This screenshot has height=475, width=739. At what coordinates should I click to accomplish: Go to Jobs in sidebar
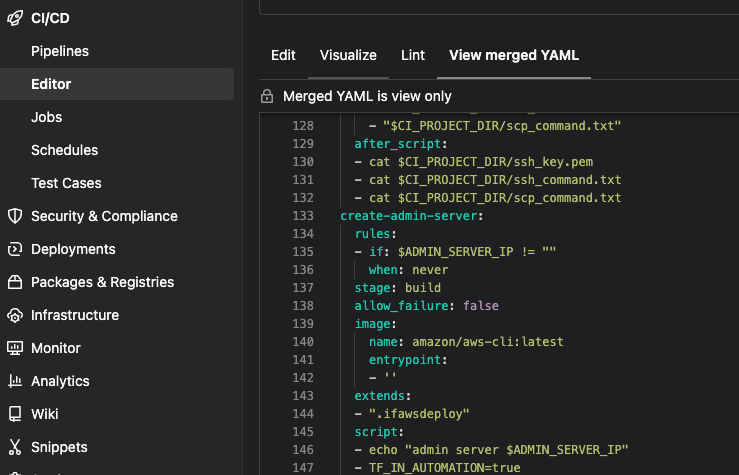point(47,117)
